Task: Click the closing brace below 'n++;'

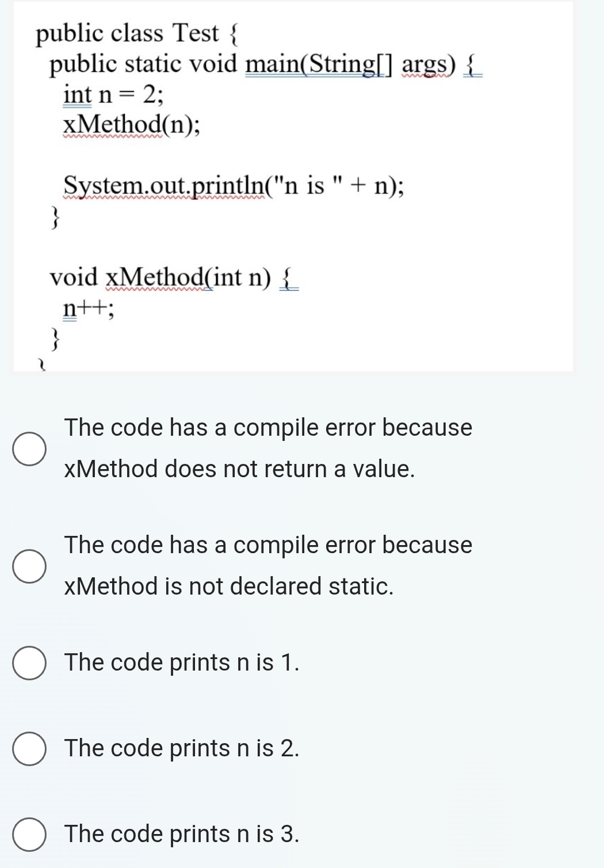Action: click(55, 339)
